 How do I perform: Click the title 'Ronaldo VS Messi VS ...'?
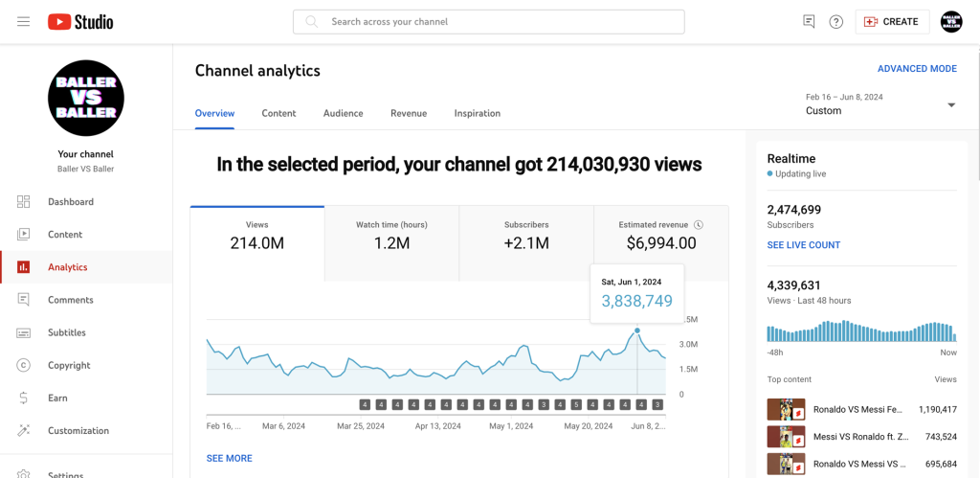859,464
